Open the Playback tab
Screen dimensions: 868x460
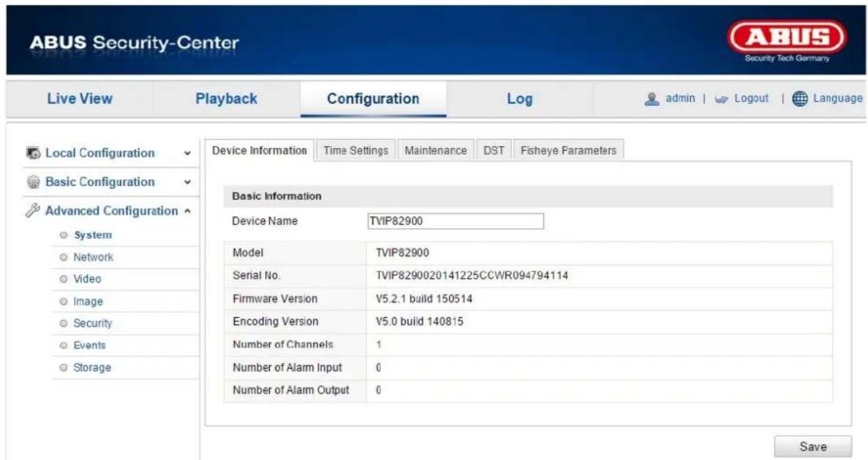click(x=226, y=99)
